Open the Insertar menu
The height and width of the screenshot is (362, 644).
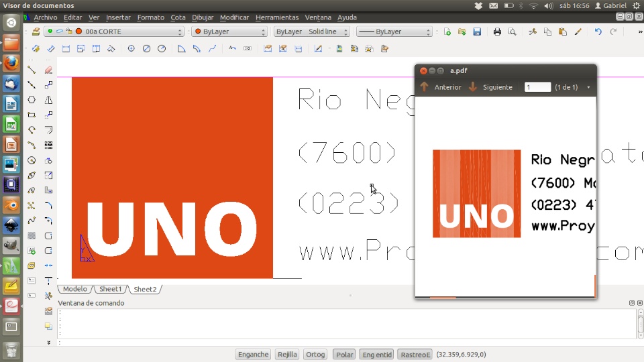[x=118, y=17]
